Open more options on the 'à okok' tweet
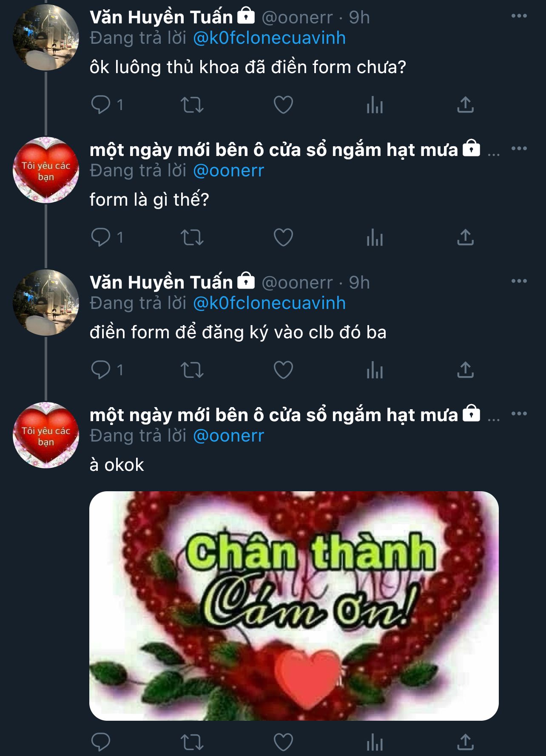The width and height of the screenshot is (546, 756). (x=519, y=414)
